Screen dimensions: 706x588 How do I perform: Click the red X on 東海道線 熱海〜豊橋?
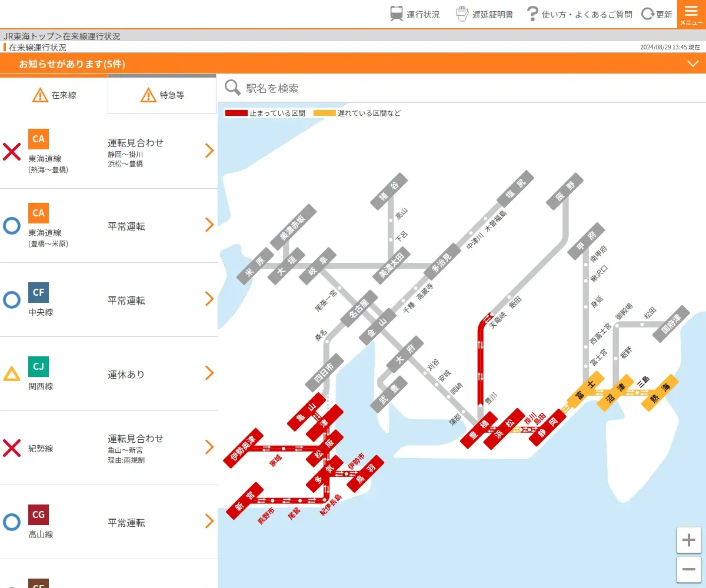[12, 152]
